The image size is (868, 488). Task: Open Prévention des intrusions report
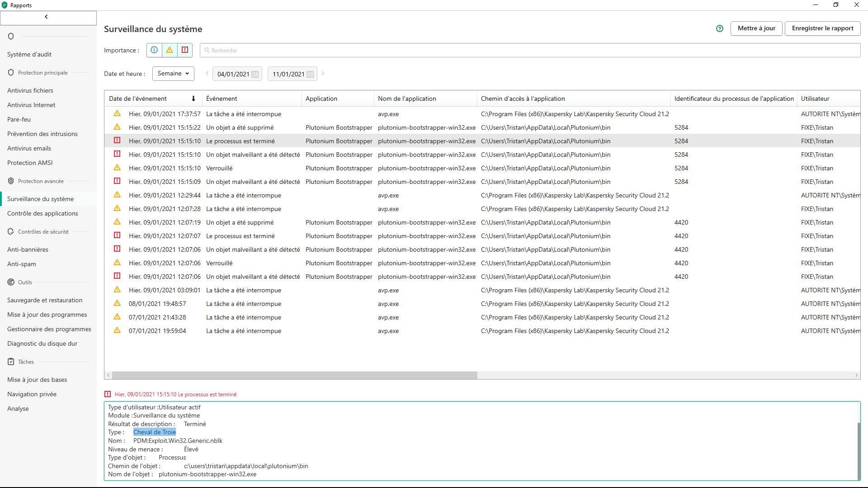[x=42, y=134]
